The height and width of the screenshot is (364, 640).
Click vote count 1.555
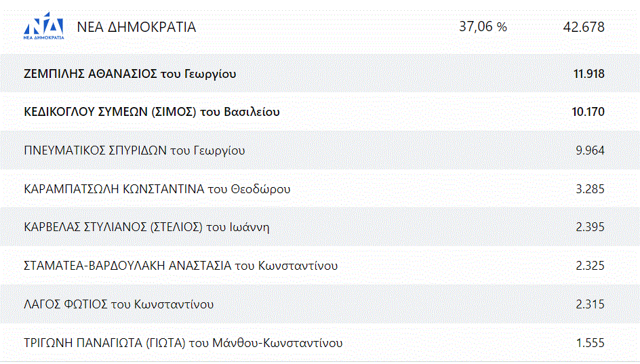590,343
